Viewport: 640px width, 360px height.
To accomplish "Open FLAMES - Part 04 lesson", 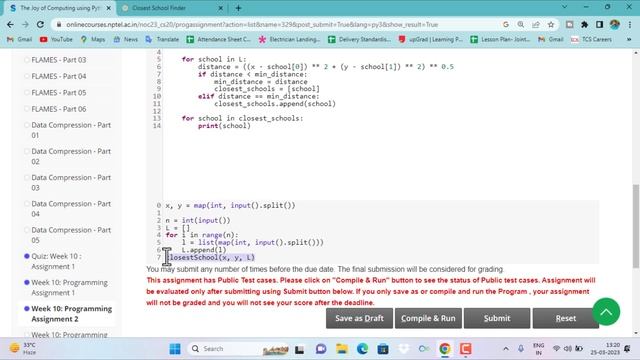I will (59, 76).
